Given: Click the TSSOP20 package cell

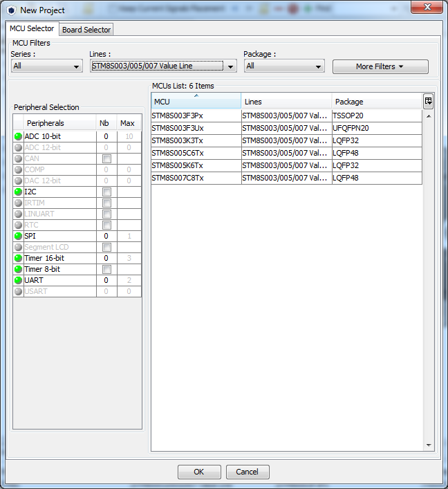Looking at the screenshot, I should pyautogui.click(x=377, y=116).
